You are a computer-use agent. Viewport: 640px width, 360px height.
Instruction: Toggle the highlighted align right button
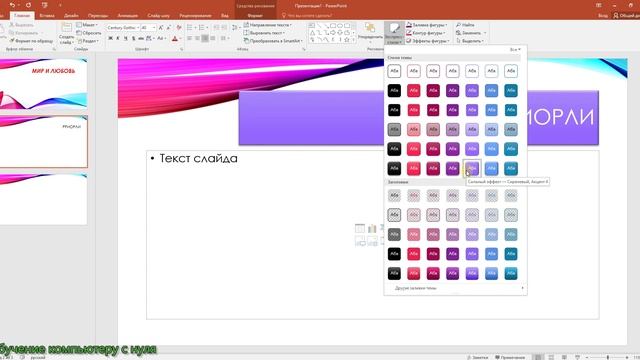[205, 38]
